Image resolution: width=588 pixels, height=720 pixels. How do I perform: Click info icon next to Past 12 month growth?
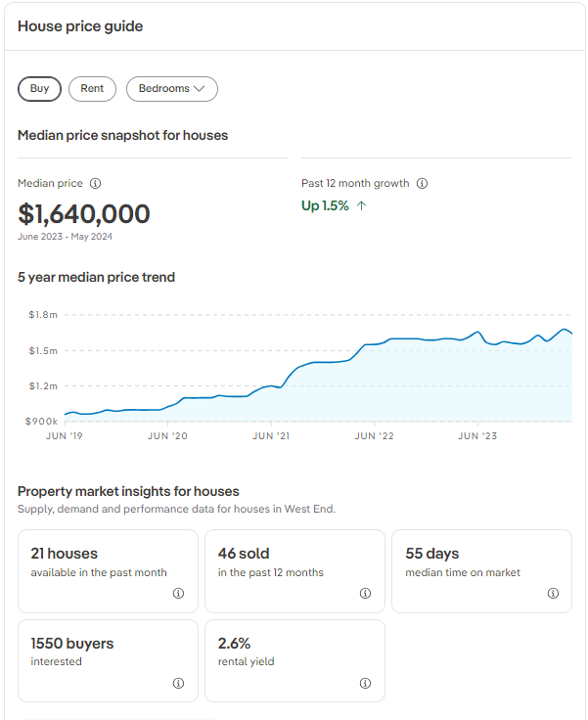point(422,184)
